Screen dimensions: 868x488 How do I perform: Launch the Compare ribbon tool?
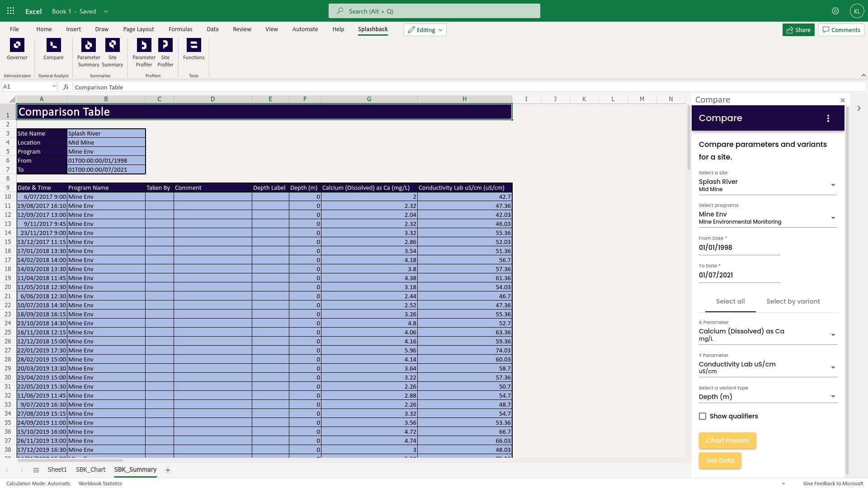tap(53, 49)
